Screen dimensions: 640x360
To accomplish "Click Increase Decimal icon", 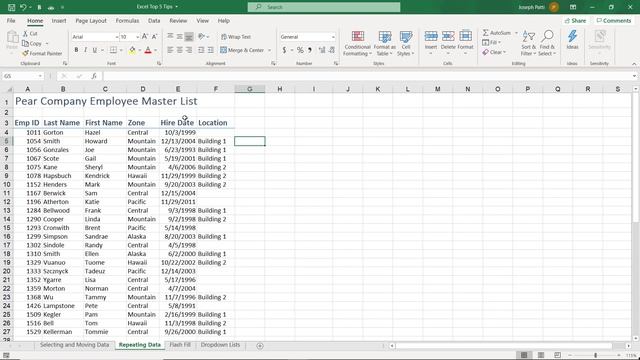I will [x=322, y=50].
